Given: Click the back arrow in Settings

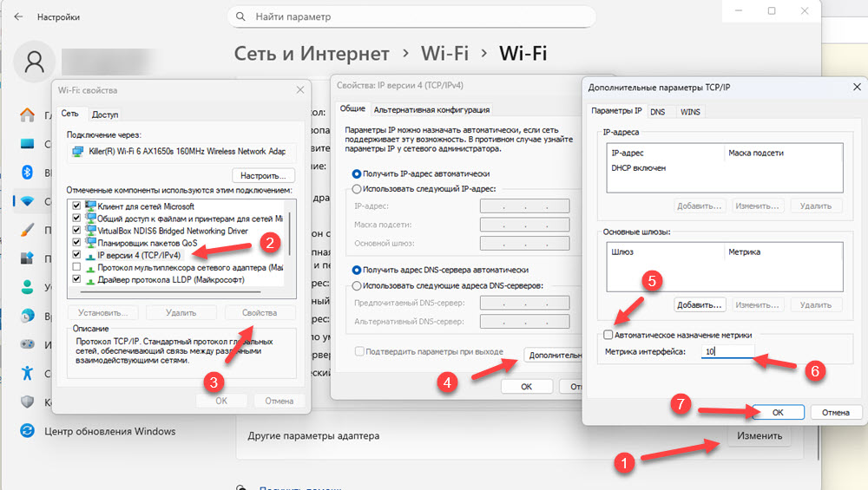Looking at the screenshot, I should tap(19, 16).
